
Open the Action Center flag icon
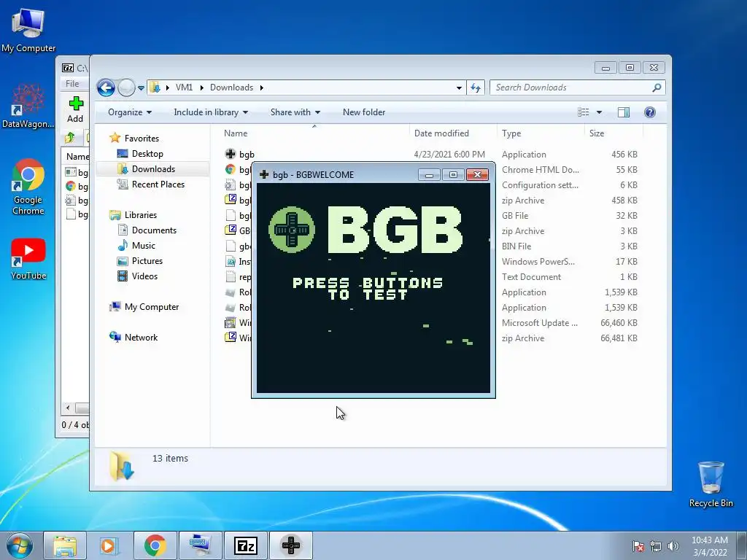[x=638, y=546]
